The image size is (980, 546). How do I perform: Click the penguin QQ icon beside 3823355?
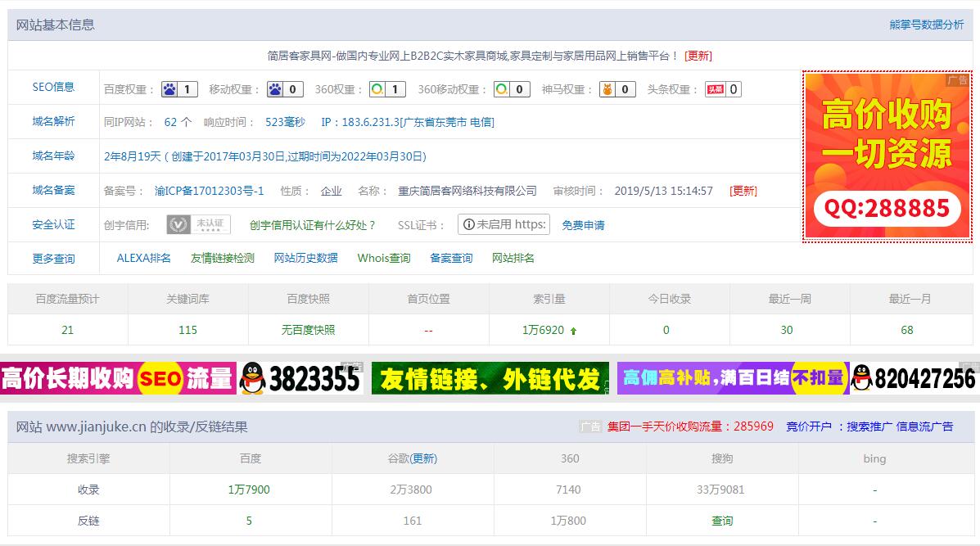coord(252,378)
